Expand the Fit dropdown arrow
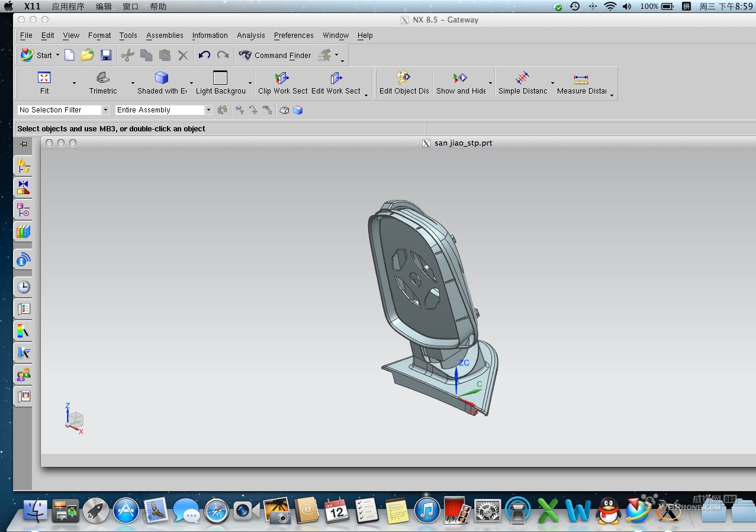The width and height of the screenshot is (756, 532). 74,83
